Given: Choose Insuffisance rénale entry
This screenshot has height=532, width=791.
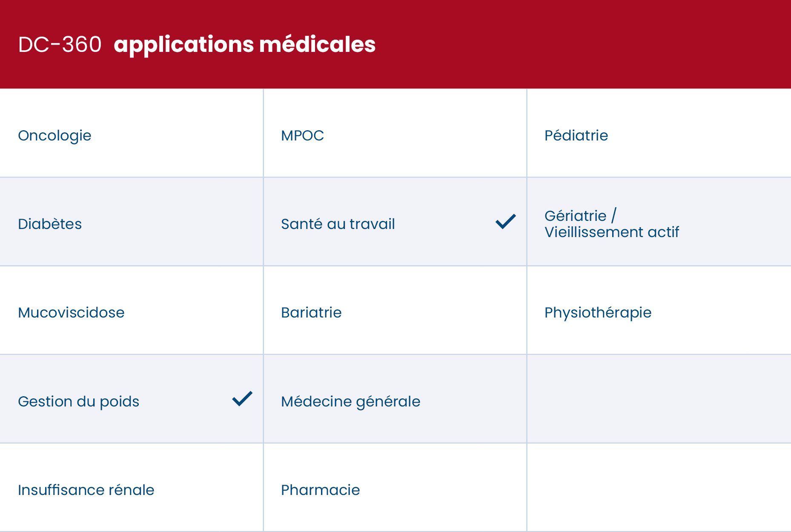Looking at the screenshot, I should pos(86,490).
